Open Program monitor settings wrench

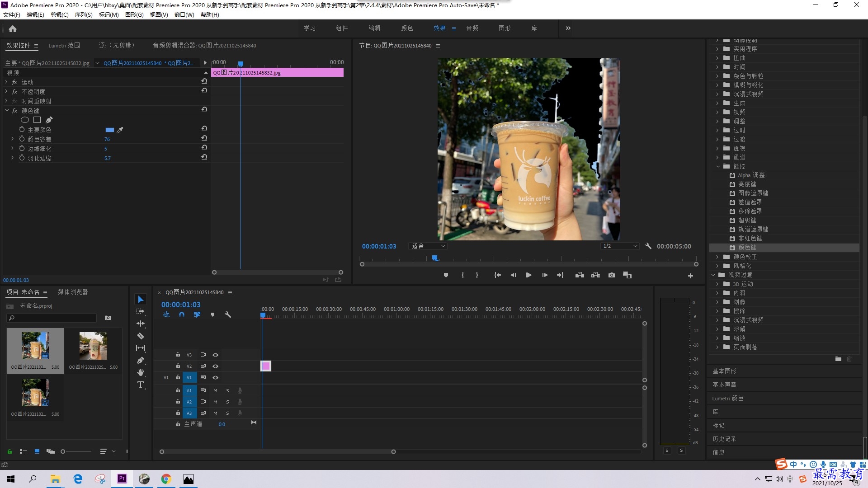point(648,246)
